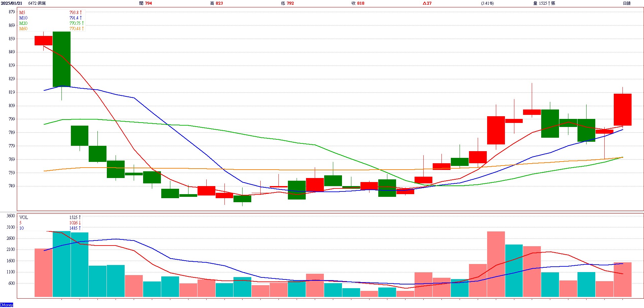Viewport: 644px width, 308px height.
Task: Click the 859 price axis label
Action: point(12,39)
